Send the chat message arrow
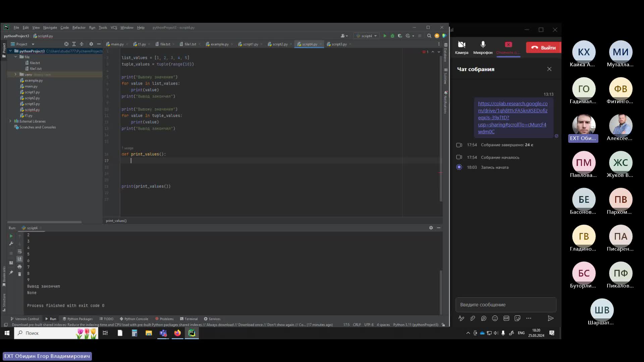This screenshot has height=362, width=644. click(550, 318)
